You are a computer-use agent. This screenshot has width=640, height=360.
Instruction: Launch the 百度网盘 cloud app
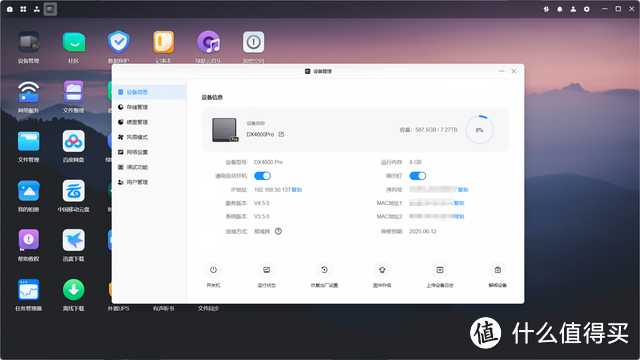pyautogui.click(x=73, y=141)
